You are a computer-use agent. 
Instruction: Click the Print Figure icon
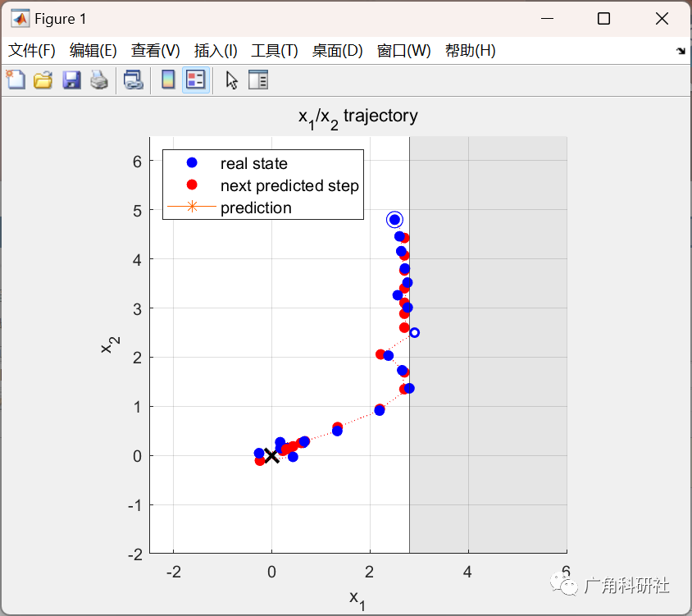coord(99,80)
